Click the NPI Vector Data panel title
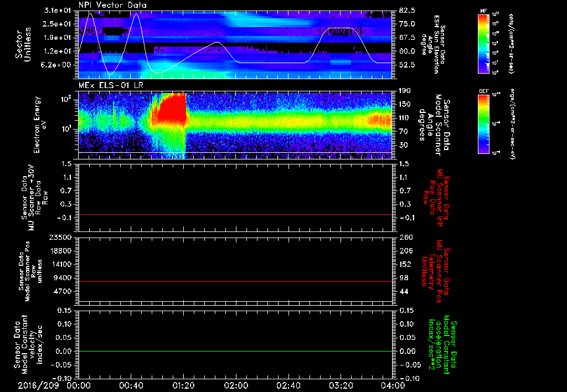The width and height of the screenshot is (567, 392). click(112, 5)
